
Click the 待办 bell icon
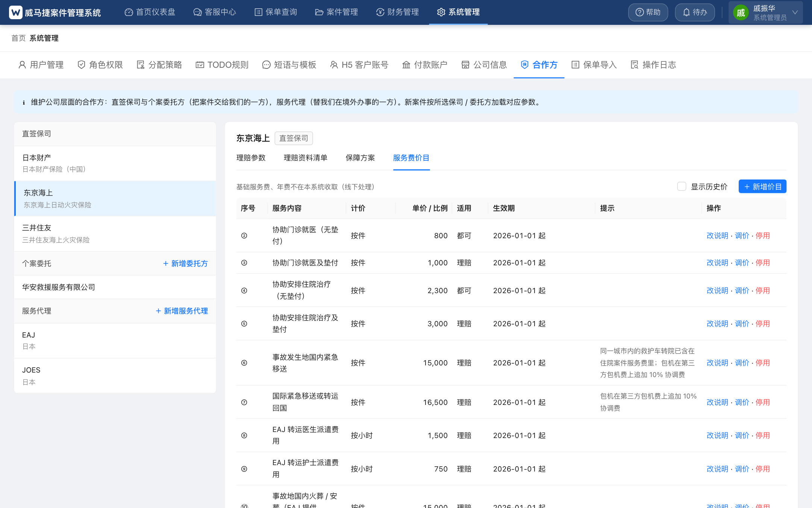(686, 12)
